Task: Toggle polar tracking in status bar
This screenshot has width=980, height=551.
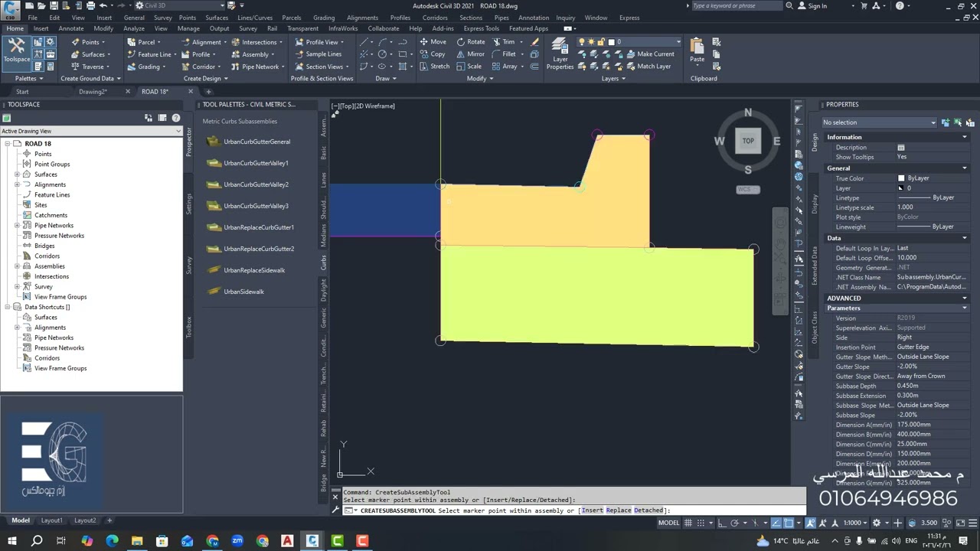Action: (x=735, y=523)
